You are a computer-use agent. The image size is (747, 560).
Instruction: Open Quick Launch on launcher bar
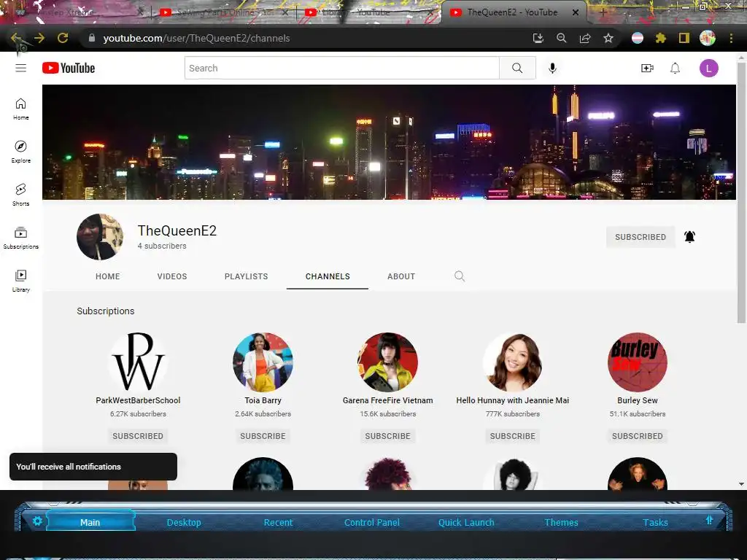(x=466, y=522)
